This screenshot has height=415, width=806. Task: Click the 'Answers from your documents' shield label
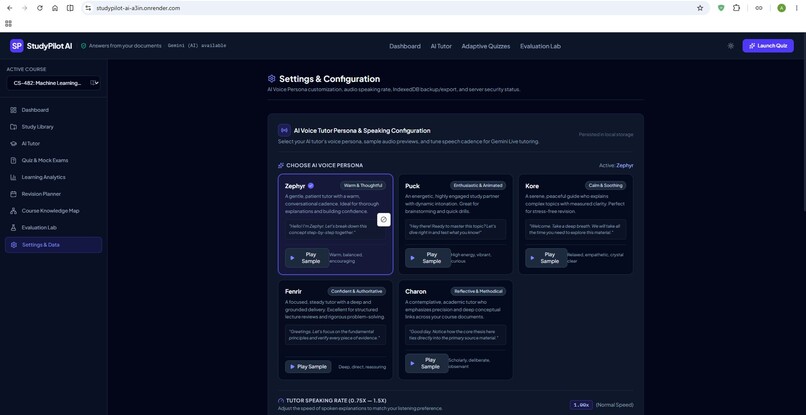[121, 46]
